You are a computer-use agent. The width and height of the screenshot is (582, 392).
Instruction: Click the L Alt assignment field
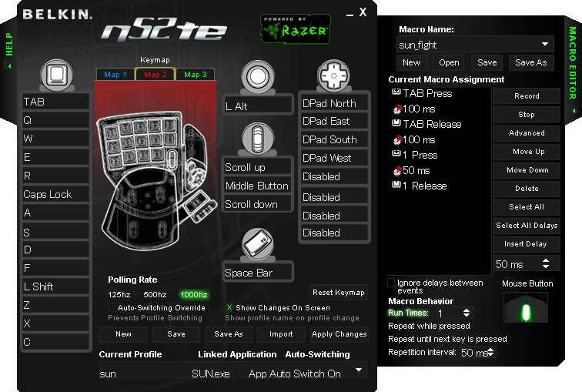(x=258, y=106)
